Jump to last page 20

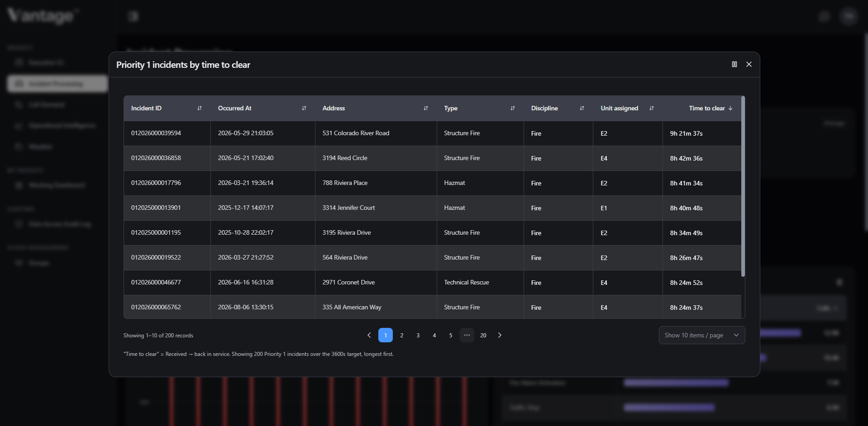483,335
